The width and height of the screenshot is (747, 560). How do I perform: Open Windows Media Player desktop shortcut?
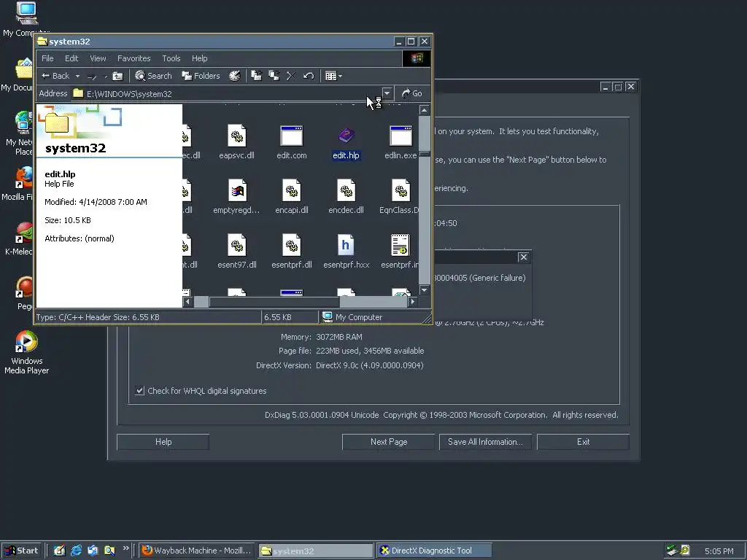click(x=27, y=352)
